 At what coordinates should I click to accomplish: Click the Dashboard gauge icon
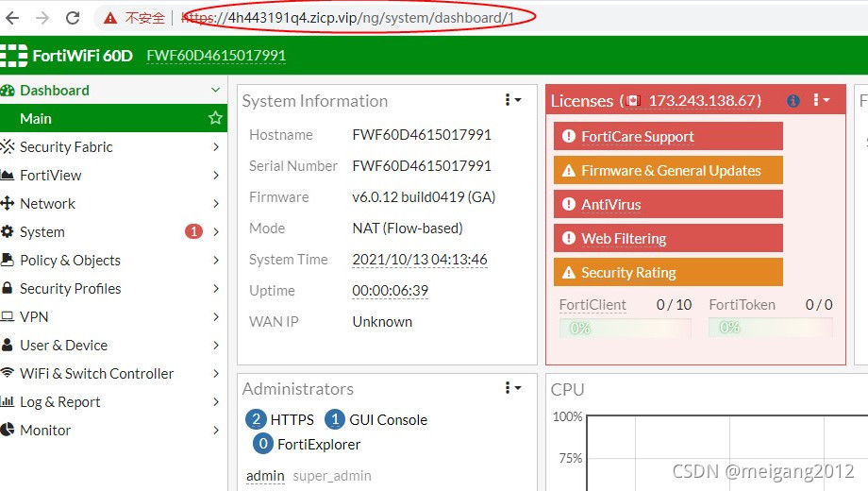8,91
